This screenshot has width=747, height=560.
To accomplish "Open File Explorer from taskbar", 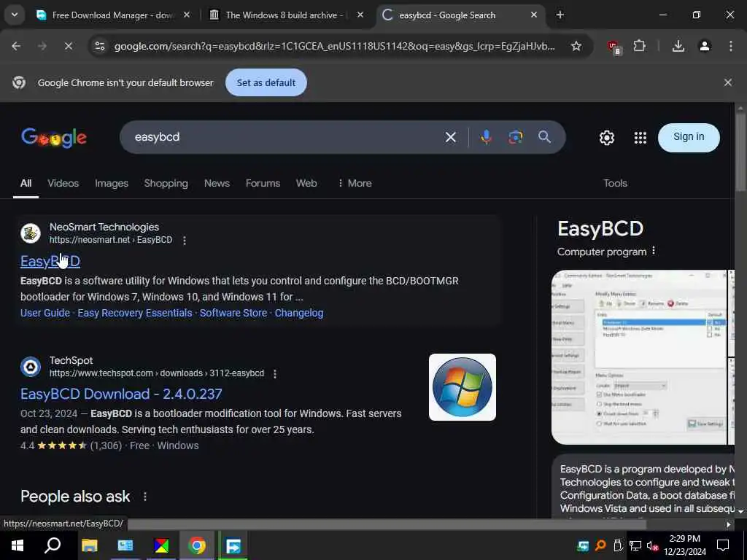I will coord(89,545).
